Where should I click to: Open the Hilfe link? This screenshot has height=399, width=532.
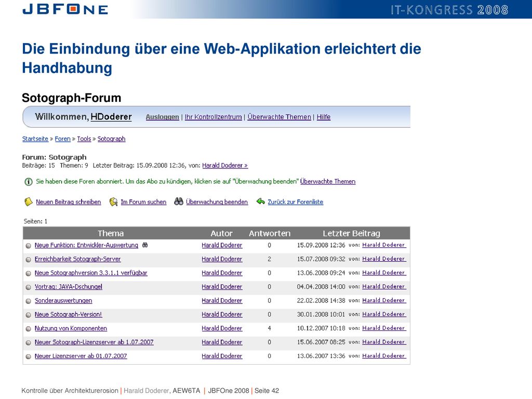(323, 117)
